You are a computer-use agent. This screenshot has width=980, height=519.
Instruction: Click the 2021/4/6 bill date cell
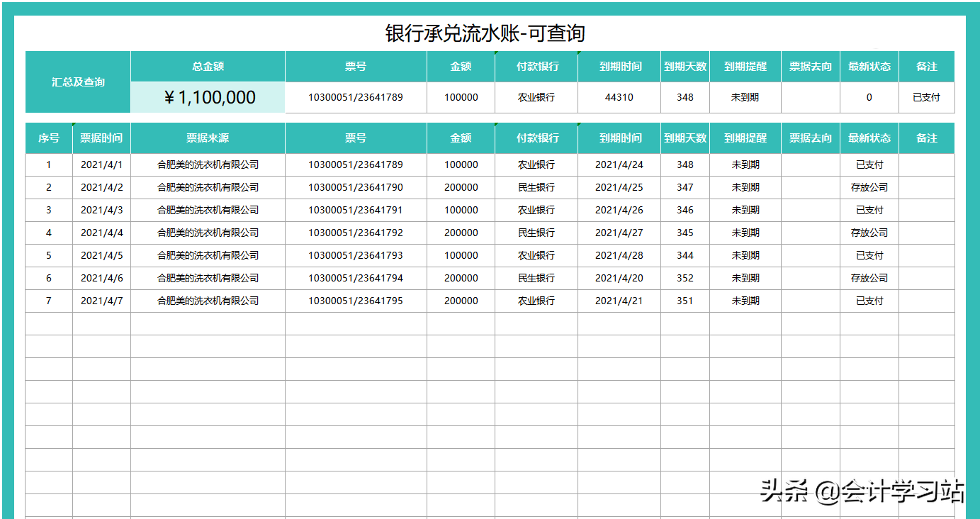point(101,278)
